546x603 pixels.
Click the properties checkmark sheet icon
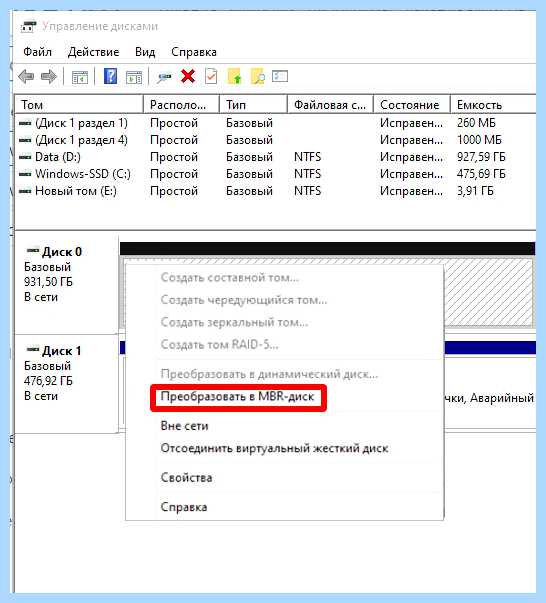pyautogui.click(x=211, y=76)
